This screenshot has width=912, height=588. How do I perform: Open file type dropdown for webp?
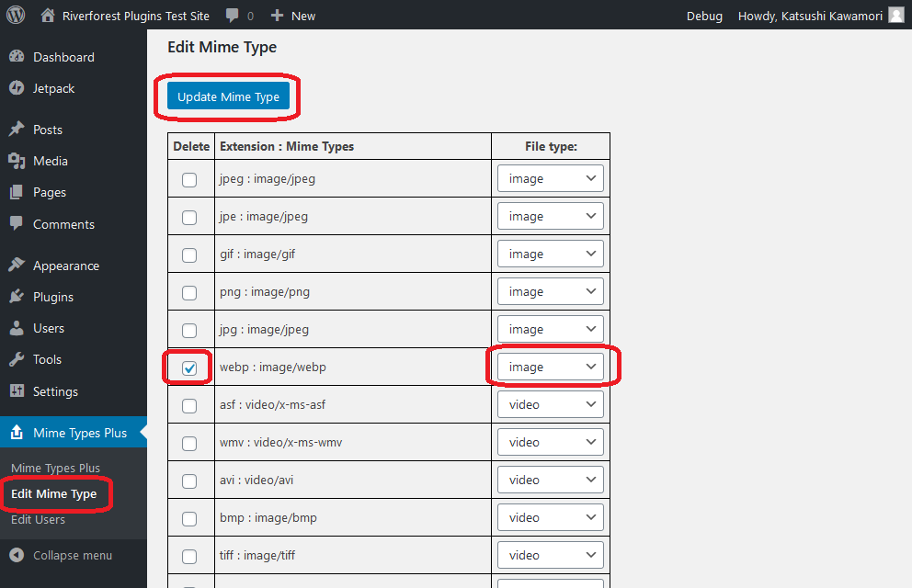click(550, 367)
